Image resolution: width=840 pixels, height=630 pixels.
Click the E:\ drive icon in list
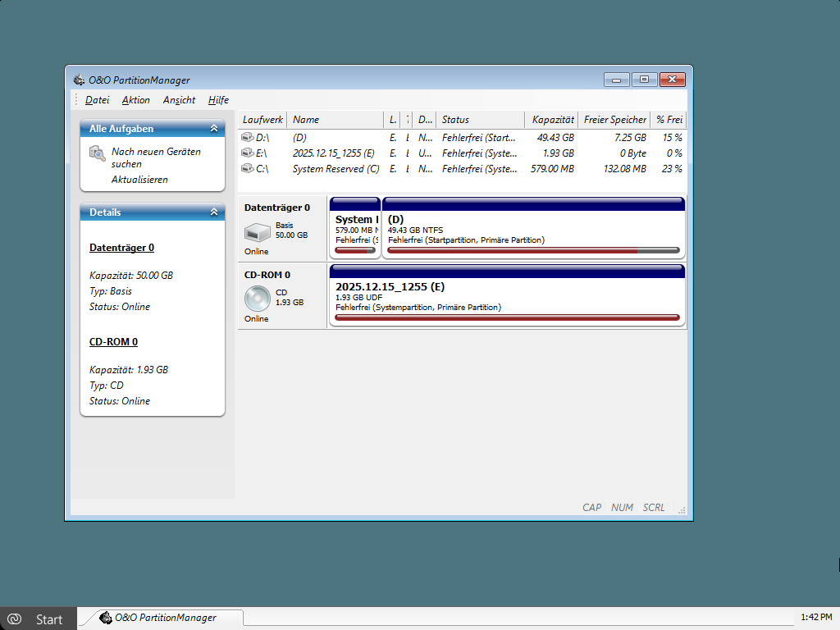click(x=247, y=153)
